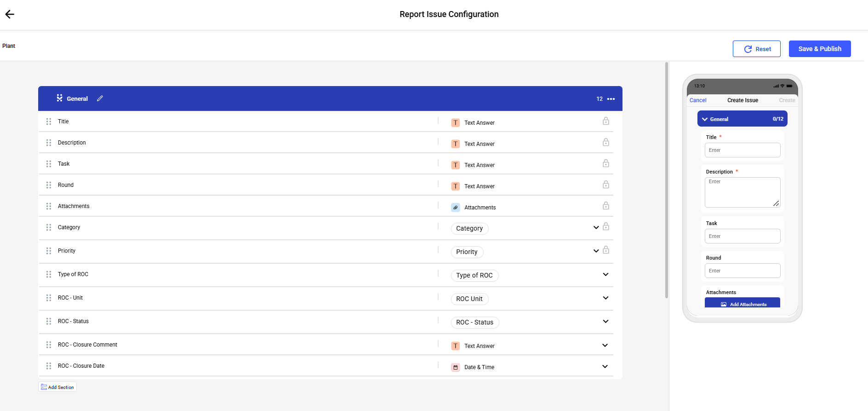This screenshot has width=868, height=411.
Task: Click the ROC Unit type chip
Action: click(x=469, y=299)
